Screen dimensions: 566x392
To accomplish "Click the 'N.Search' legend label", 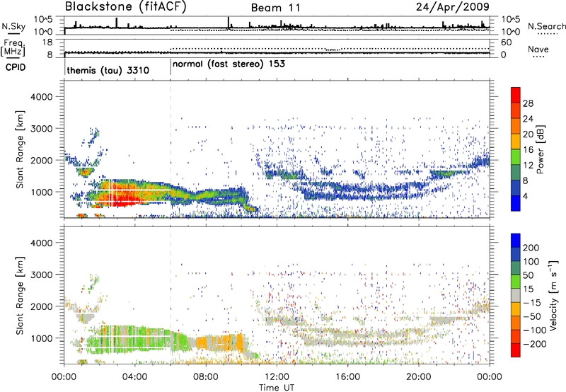I will click(x=547, y=26).
